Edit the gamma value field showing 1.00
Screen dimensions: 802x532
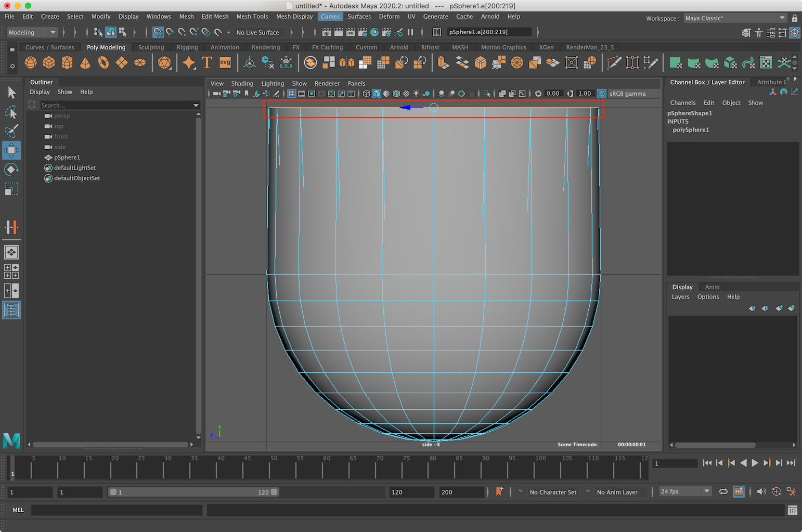585,94
